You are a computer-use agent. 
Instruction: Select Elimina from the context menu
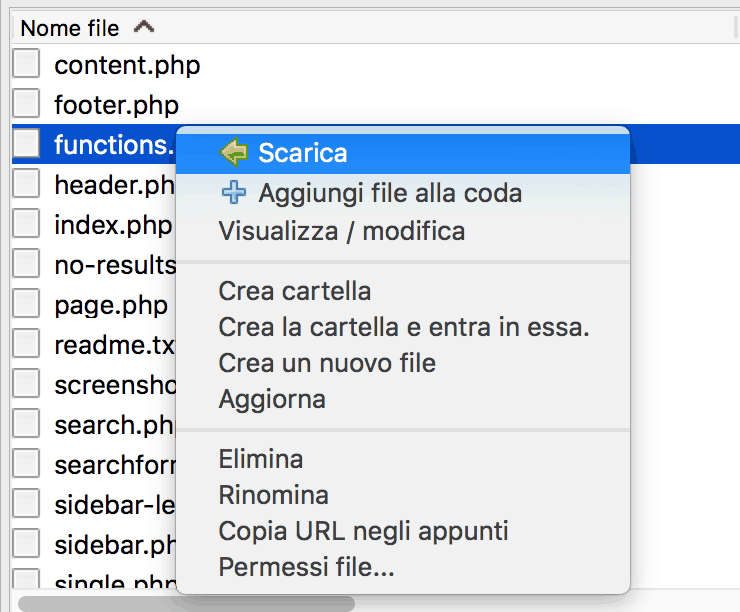[260, 460]
